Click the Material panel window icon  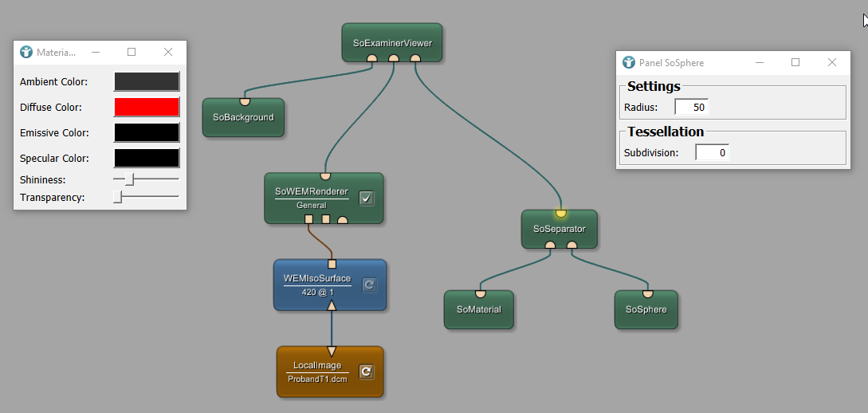coord(26,53)
